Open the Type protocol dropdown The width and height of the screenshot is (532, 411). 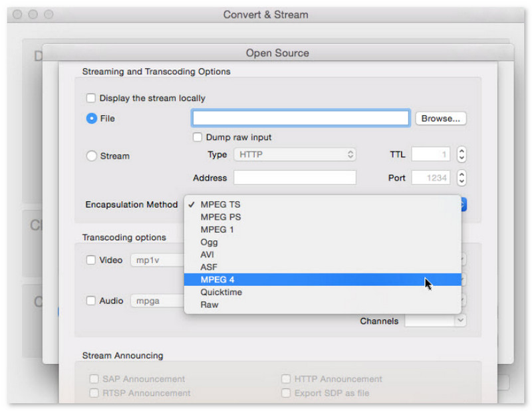pos(295,154)
